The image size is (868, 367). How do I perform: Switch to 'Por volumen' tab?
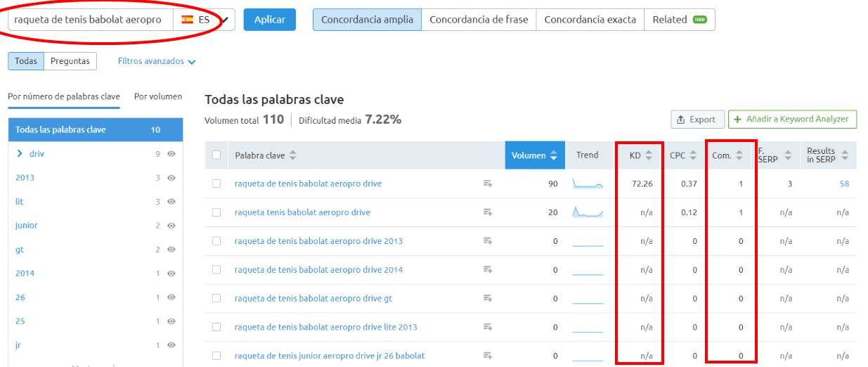(x=158, y=96)
